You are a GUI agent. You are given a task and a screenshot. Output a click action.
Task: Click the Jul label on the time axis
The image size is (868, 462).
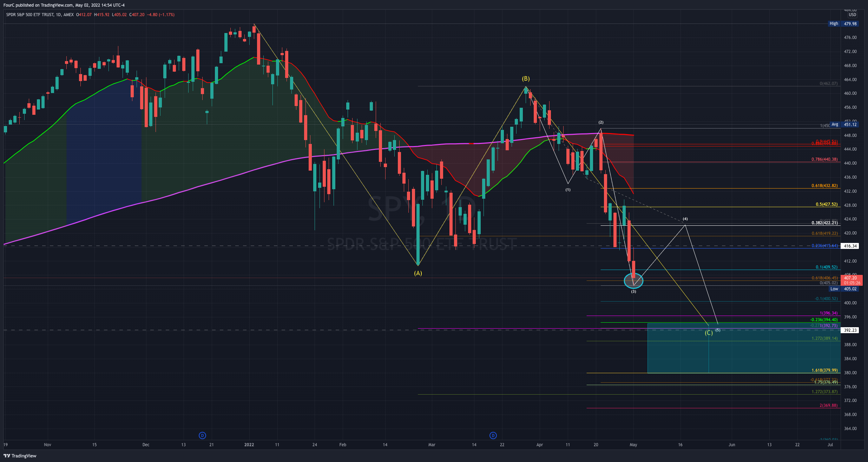point(830,445)
